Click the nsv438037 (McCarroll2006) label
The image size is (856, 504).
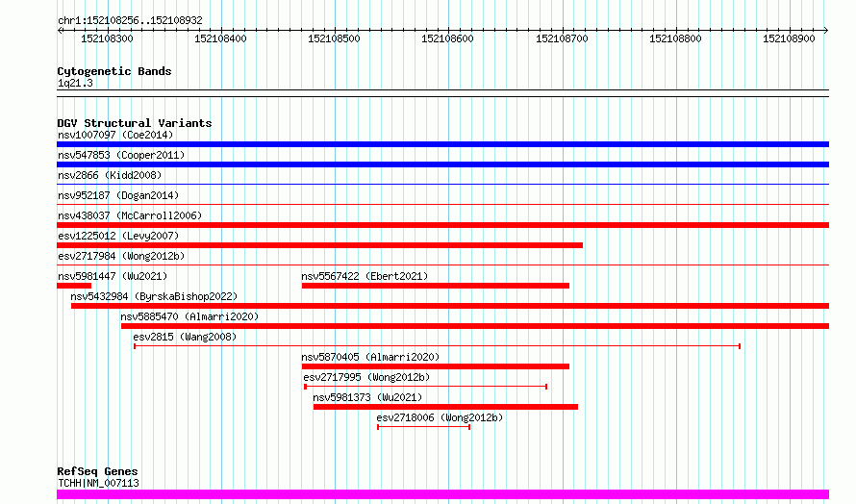tap(130, 215)
